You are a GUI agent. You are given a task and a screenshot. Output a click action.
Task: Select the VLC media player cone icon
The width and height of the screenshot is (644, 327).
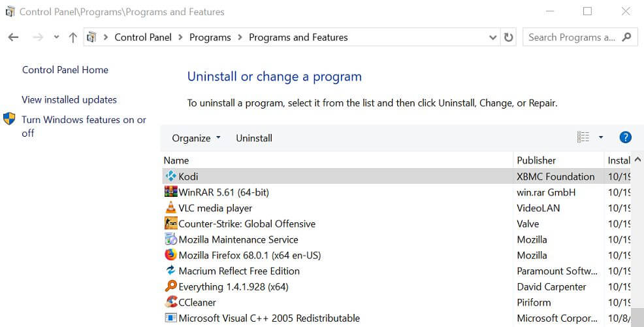point(170,207)
